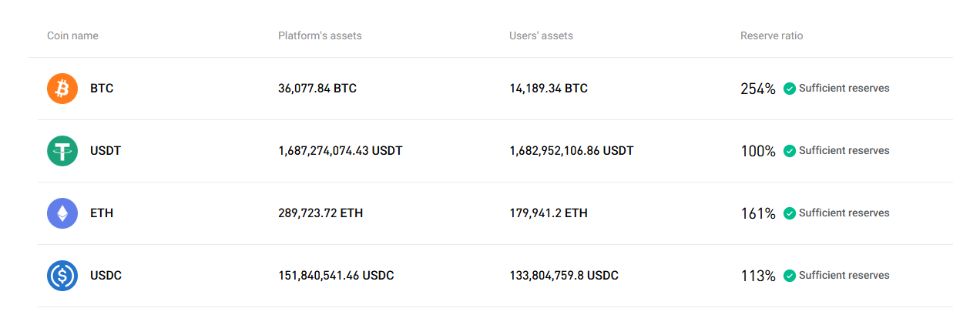
Task: Click the 161% reserve ratio for ETH
Action: click(758, 213)
